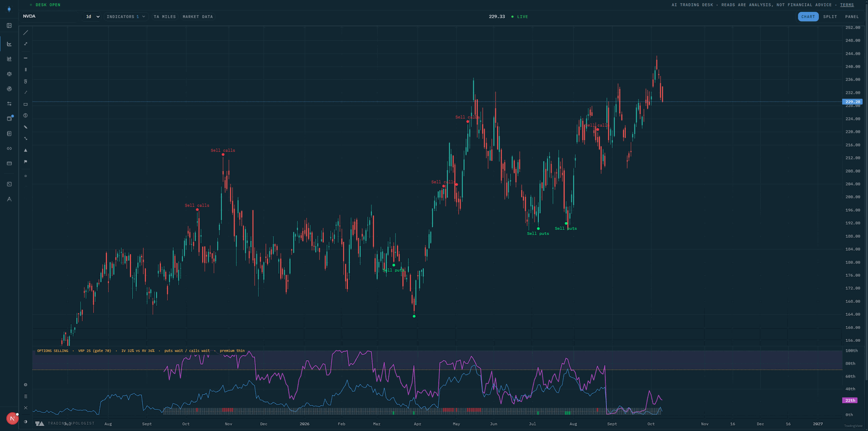Click the X remove drawings icon

(25, 408)
